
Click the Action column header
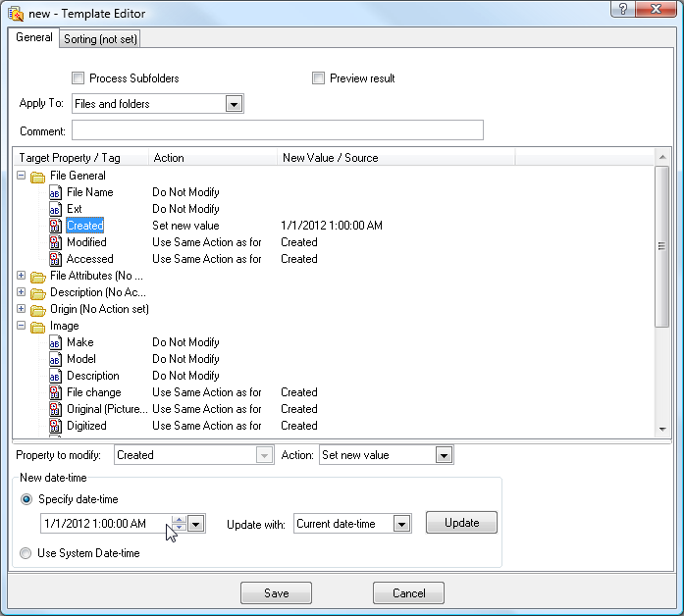coord(213,158)
